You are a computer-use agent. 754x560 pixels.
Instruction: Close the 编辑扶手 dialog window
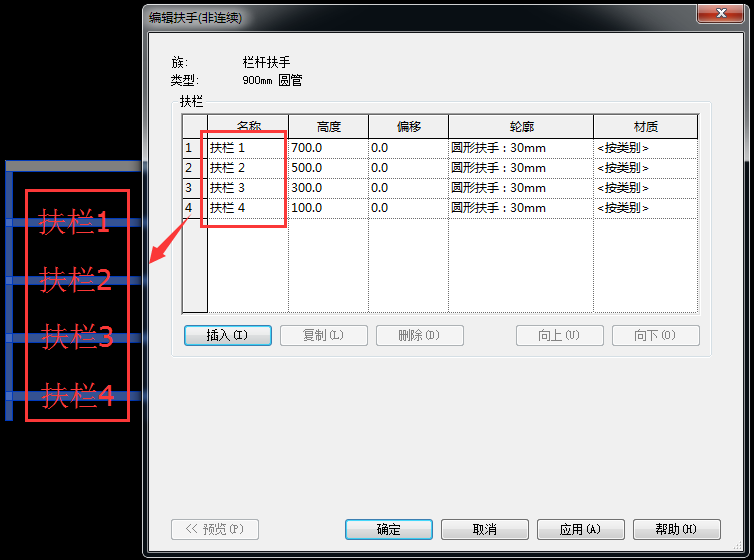click(x=720, y=14)
